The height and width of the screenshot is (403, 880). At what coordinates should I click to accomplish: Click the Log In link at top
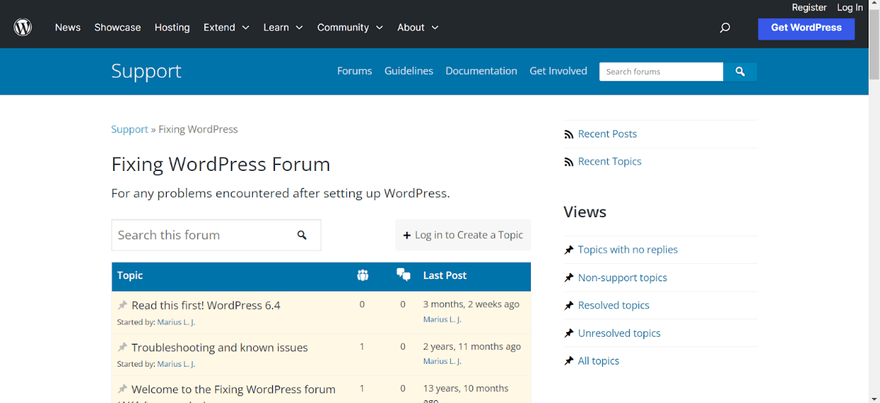(x=850, y=8)
